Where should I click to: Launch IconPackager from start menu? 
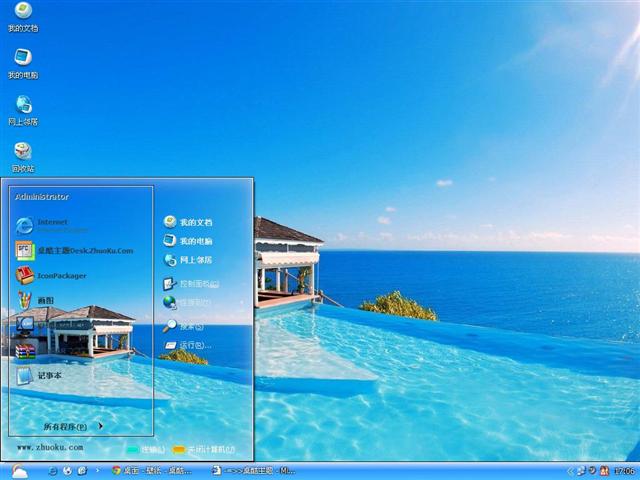pos(51,276)
